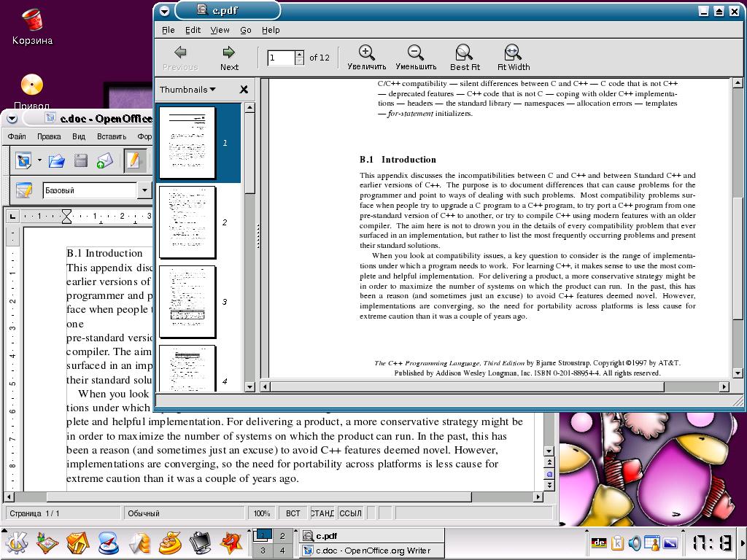The height and width of the screenshot is (560, 747).
Task: Open the Go menu in PDF viewer
Action: (246, 30)
